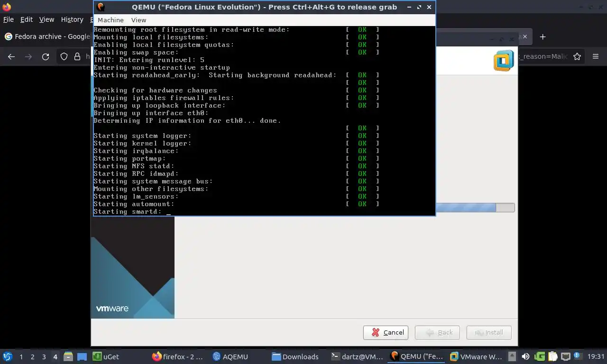Click the VMware installer progress bar
This screenshot has width=607, height=364.
(475, 208)
